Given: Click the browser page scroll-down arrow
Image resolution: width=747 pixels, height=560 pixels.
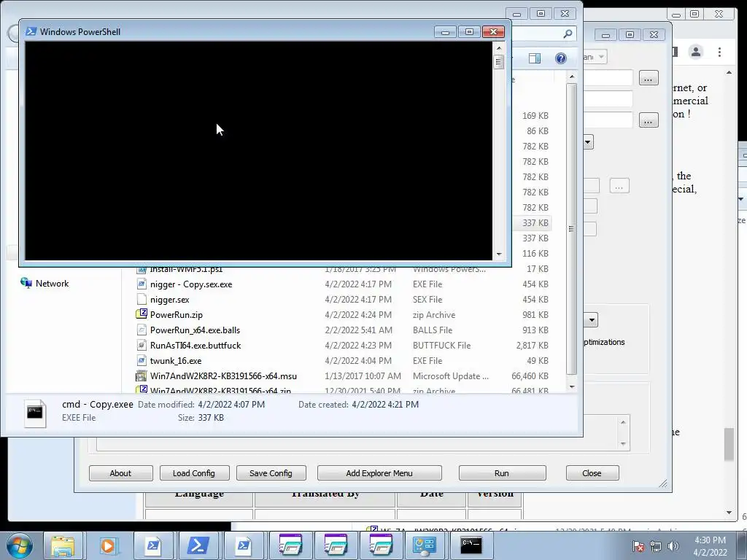Looking at the screenshot, I should tap(729, 513).
